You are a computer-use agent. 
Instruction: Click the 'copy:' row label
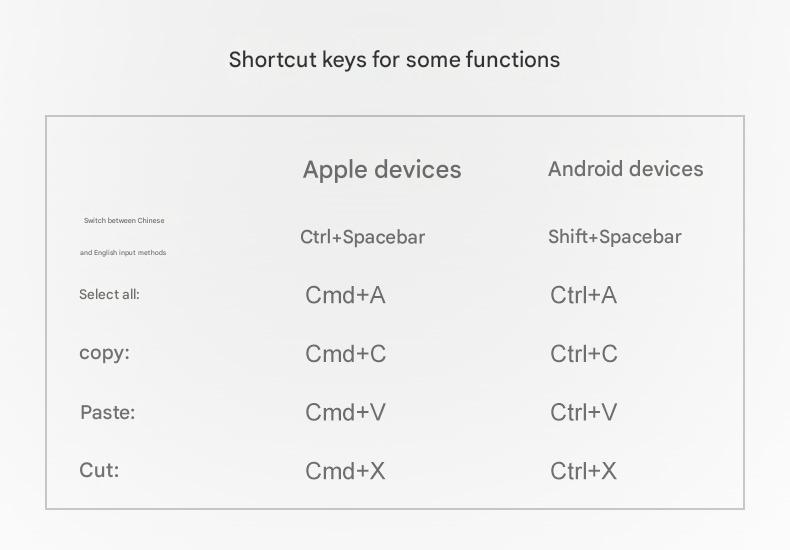(104, 353)
